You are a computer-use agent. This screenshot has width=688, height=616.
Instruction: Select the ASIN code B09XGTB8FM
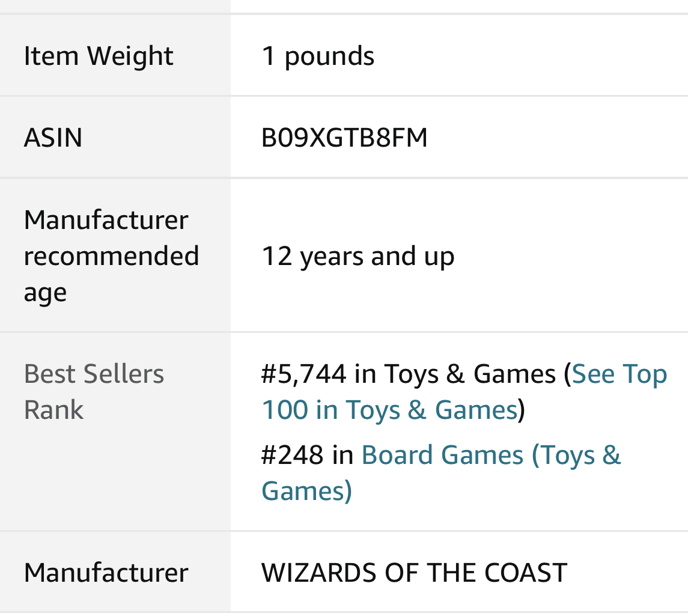tap(344, 138)
